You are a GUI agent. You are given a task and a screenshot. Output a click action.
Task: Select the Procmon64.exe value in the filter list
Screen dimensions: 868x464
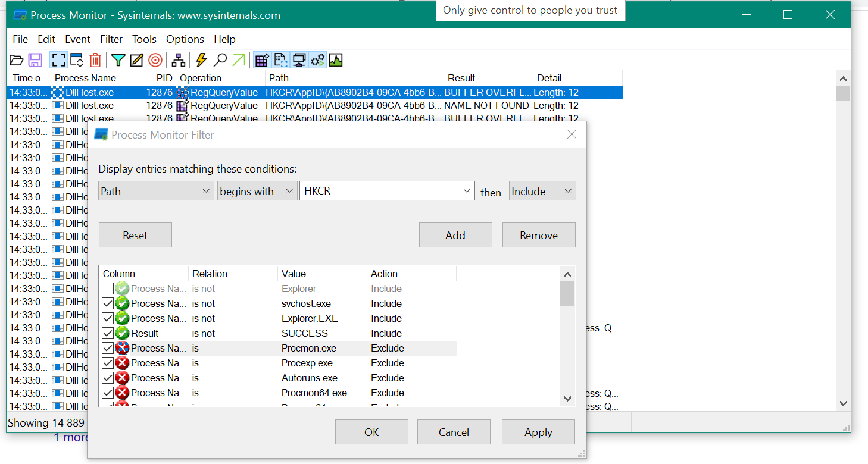[x=314, y=393]
